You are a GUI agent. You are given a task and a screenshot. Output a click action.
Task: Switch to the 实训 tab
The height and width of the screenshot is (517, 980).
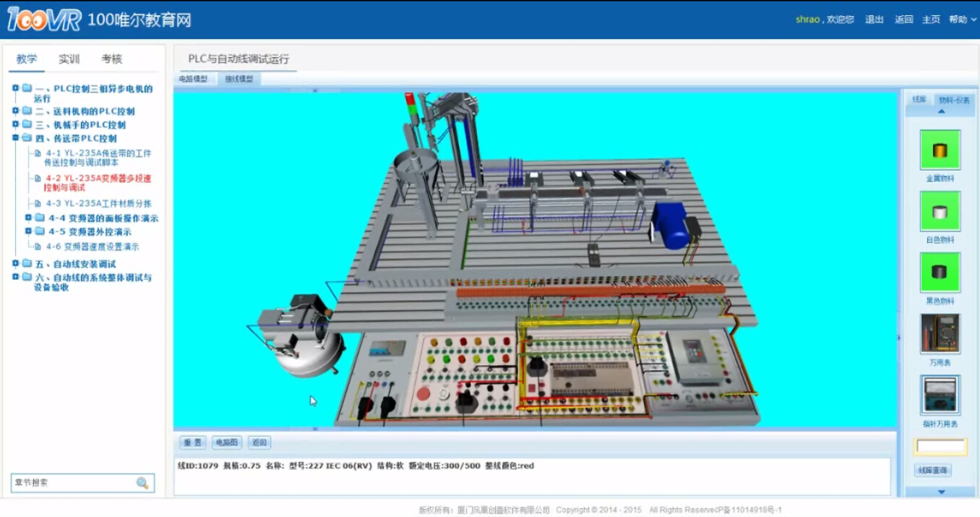69,59
